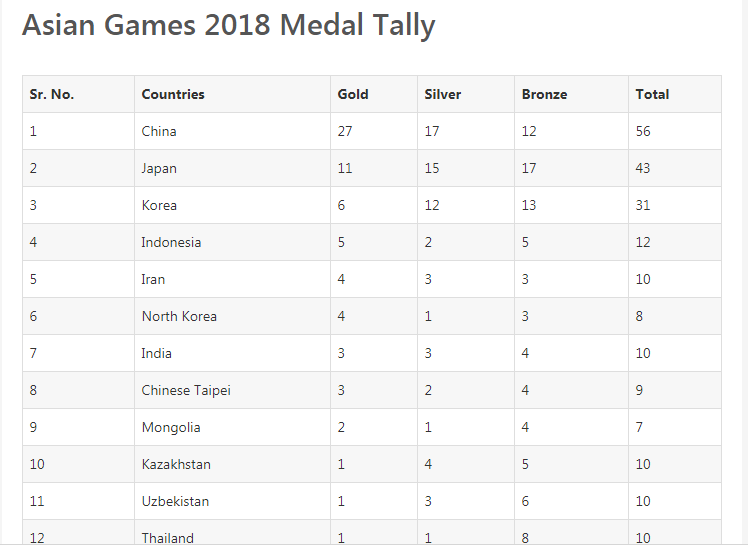This screenshot has height=545, width=748.
Task: Select the Silver column header
Action: pyautogui.click(x=443, y=94)
